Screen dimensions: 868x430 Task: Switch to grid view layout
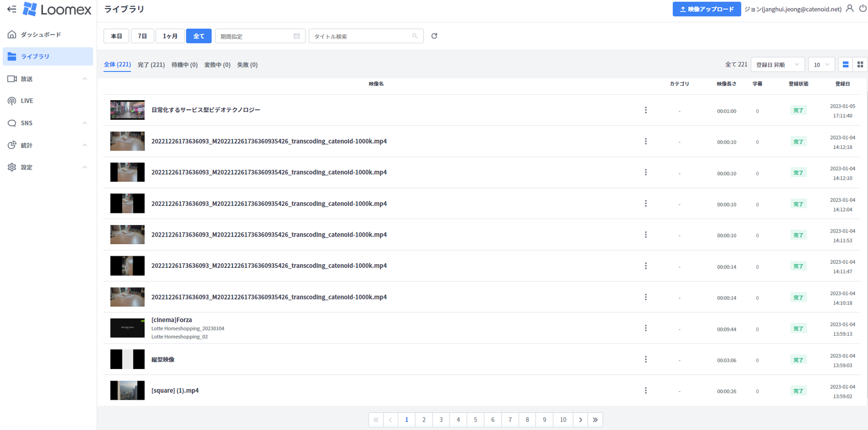[860, 64]
